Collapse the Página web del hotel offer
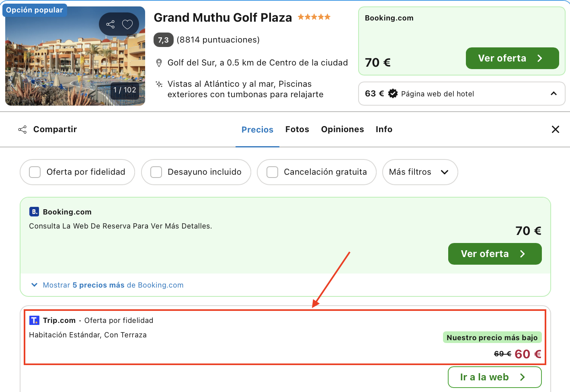 (x=554, y=93)
